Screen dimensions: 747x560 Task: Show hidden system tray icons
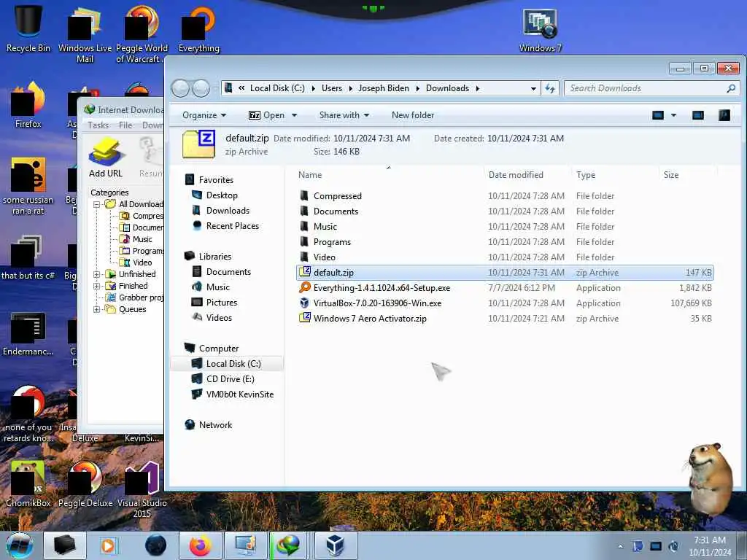620,546
